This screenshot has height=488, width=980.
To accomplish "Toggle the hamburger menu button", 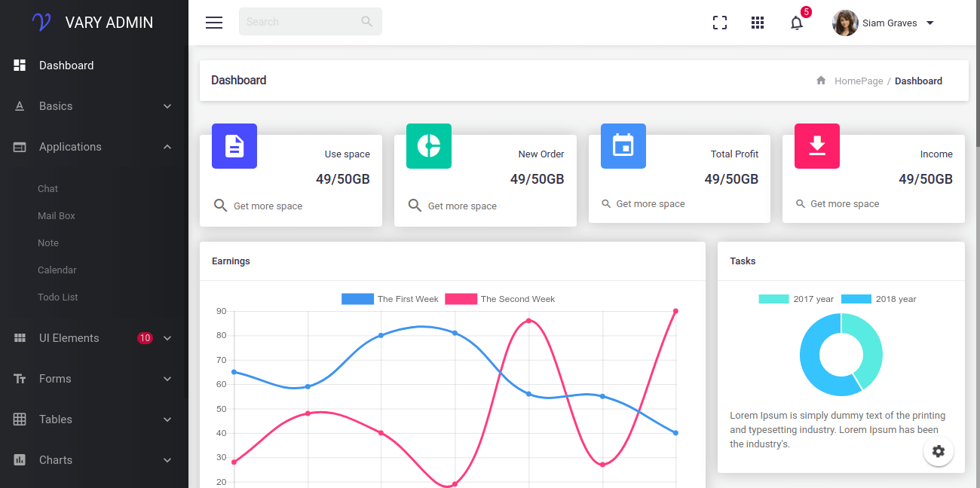I will coord(214,23).
